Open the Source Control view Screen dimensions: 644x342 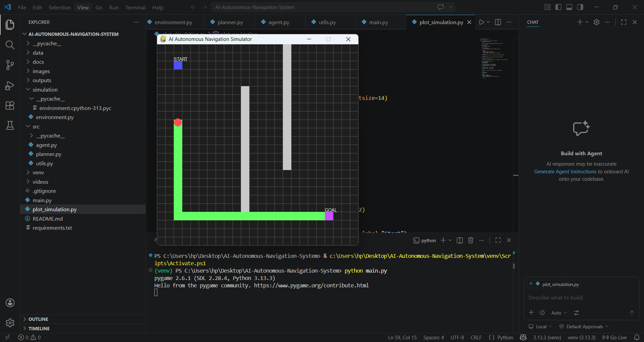coord(10,65)
